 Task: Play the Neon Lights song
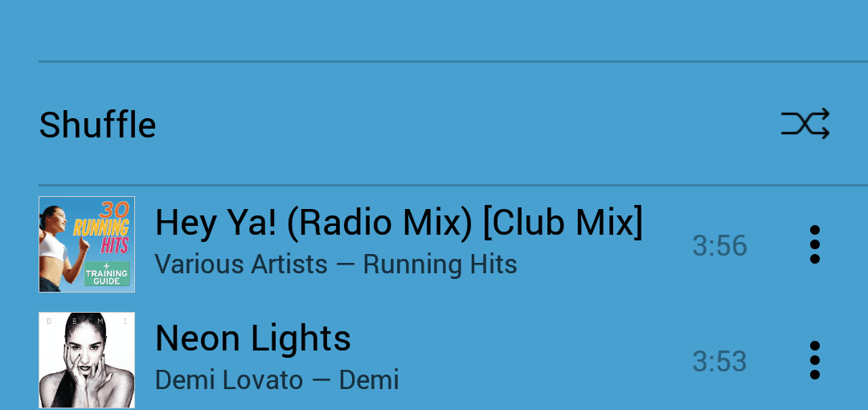(x=253, y=338)
